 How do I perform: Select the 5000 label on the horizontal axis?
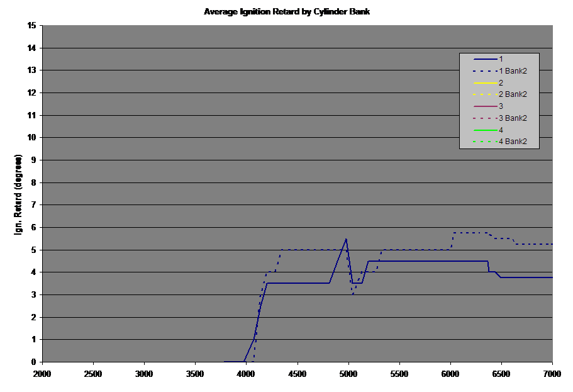pyautogui.click(x=348, y=374)
